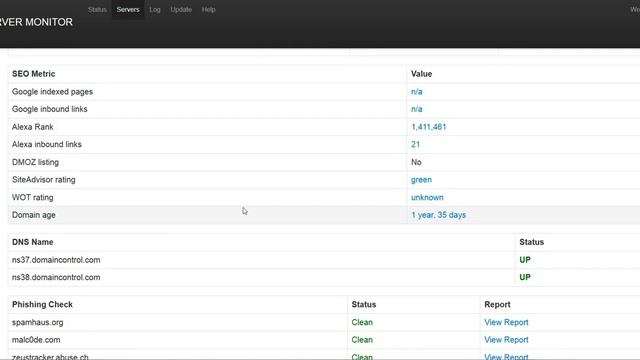Open Google indexed pages n/a value link
Viewport: 640px width, 360px height.
[x=416, y=92]
